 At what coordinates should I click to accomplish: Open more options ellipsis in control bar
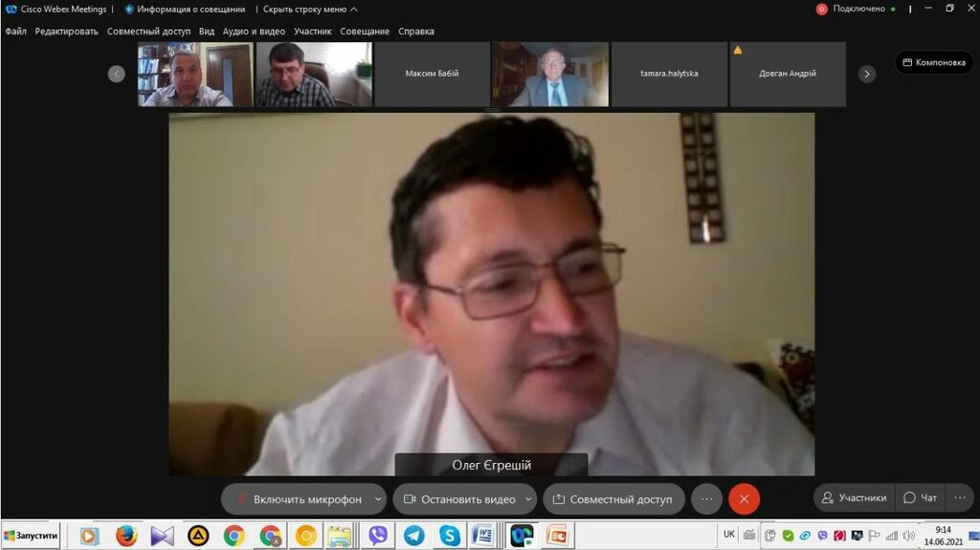click(x=706, y=499)
